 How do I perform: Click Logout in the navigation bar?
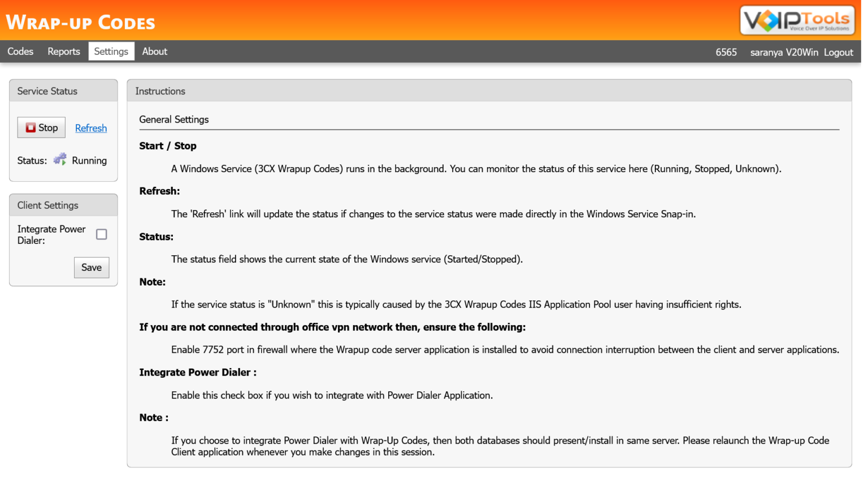[x=838, y=52]
